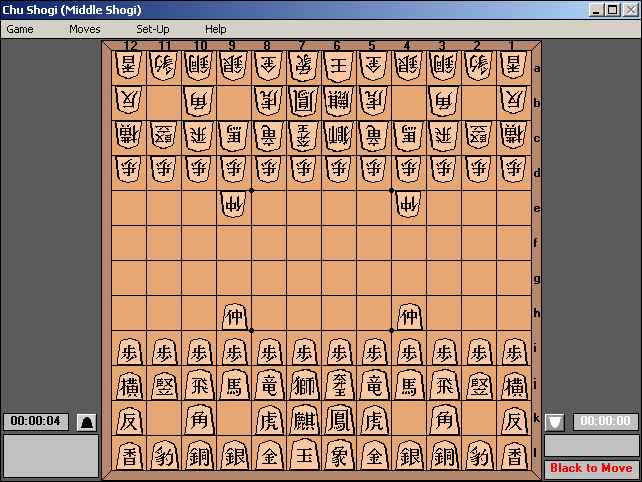Select Black's Dragon Horse (馬) on 4j

[409, 385]
